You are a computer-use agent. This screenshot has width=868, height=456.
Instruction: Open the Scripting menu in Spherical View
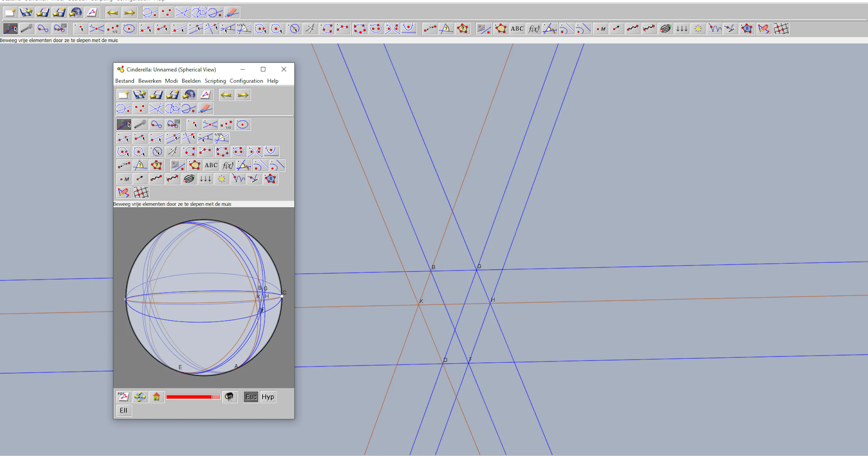coord(215,81)
